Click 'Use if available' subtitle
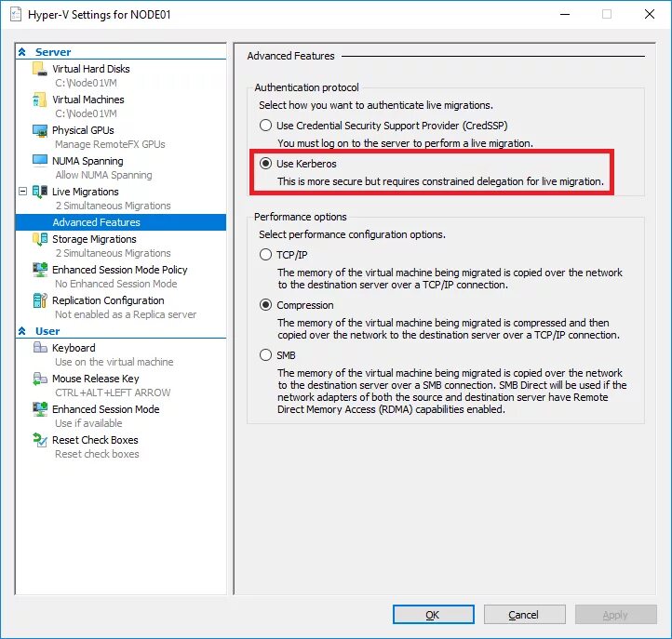672x639 pixels. click(x=88, y=423)
